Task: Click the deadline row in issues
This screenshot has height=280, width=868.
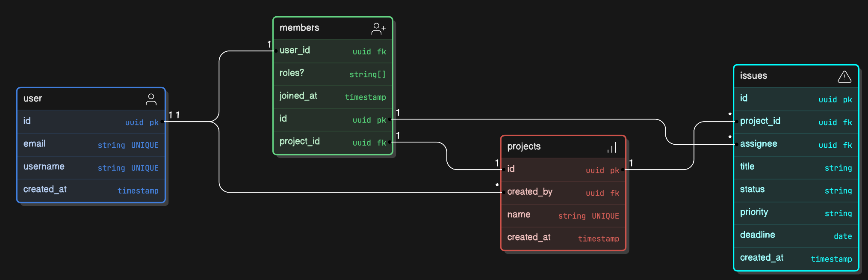Action: 796,235
